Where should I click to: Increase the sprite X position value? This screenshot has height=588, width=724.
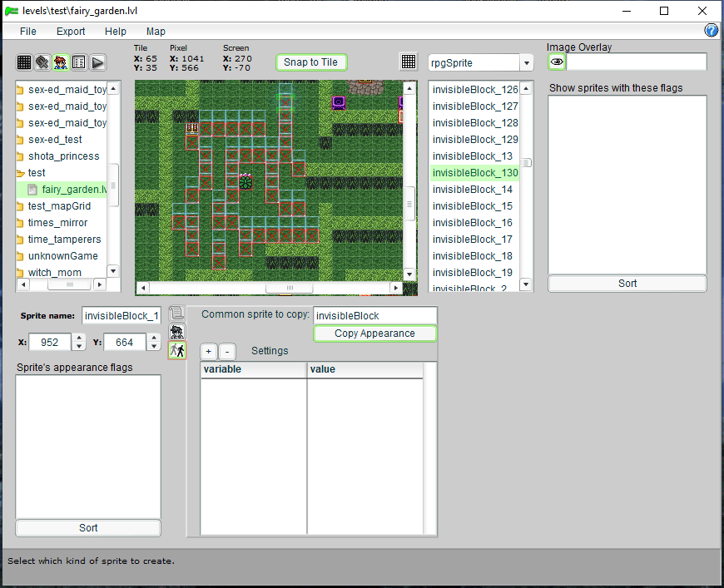(79, 338)
